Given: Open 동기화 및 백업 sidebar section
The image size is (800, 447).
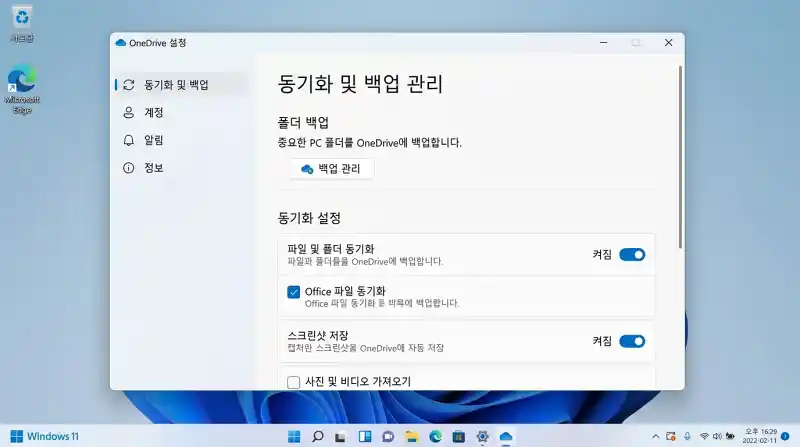Looking at the screenshot, I should coord(181,85).
